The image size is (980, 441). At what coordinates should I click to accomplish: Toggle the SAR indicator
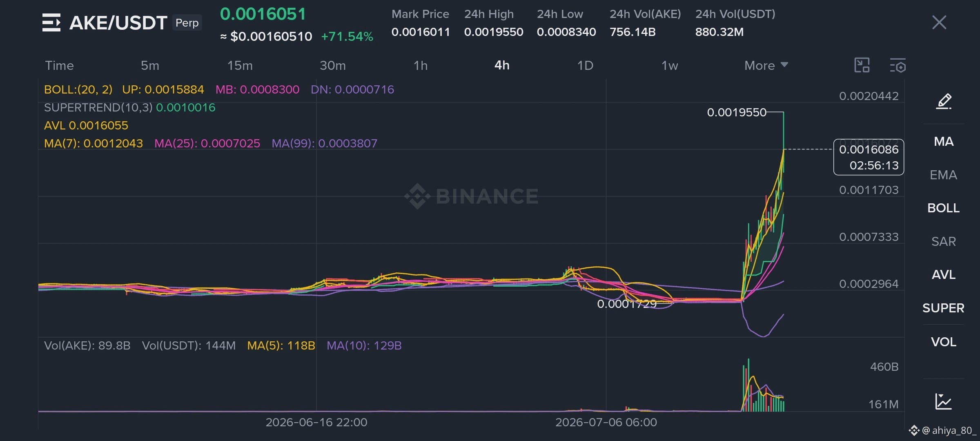[944, 242]
